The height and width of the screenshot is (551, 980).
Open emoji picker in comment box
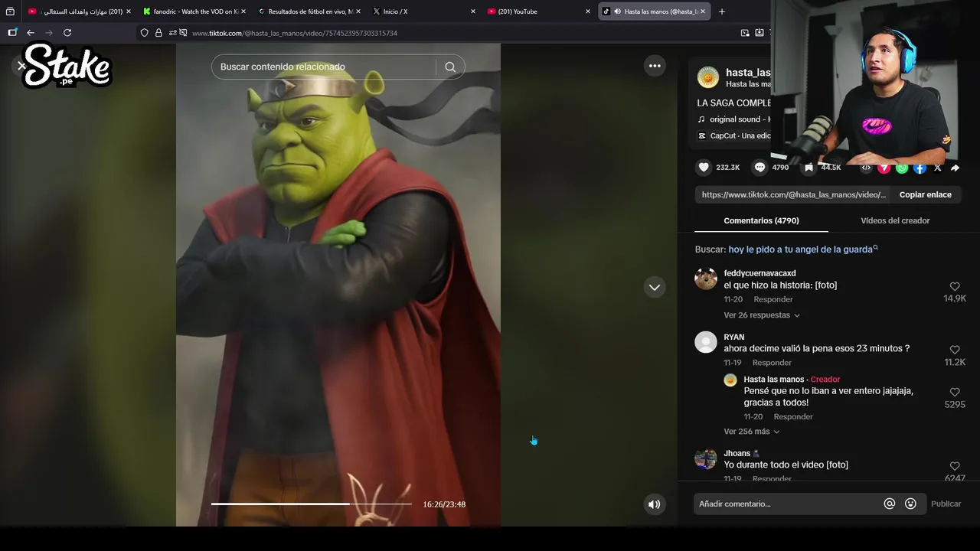point(910,504)
